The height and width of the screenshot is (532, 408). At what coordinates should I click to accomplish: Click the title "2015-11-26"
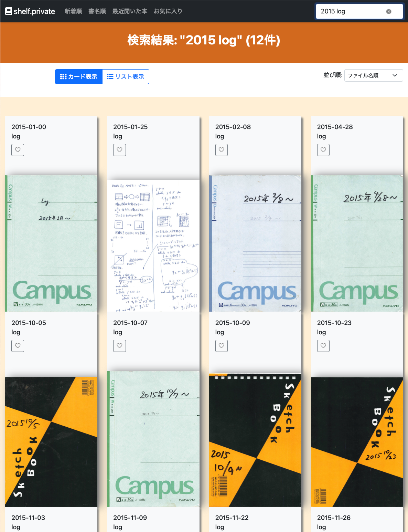(x=334, y=518)
